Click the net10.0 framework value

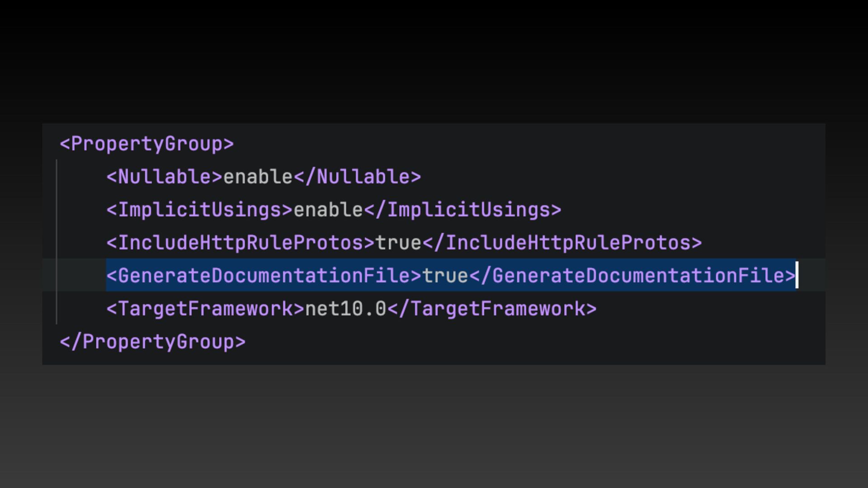point(346,309)
